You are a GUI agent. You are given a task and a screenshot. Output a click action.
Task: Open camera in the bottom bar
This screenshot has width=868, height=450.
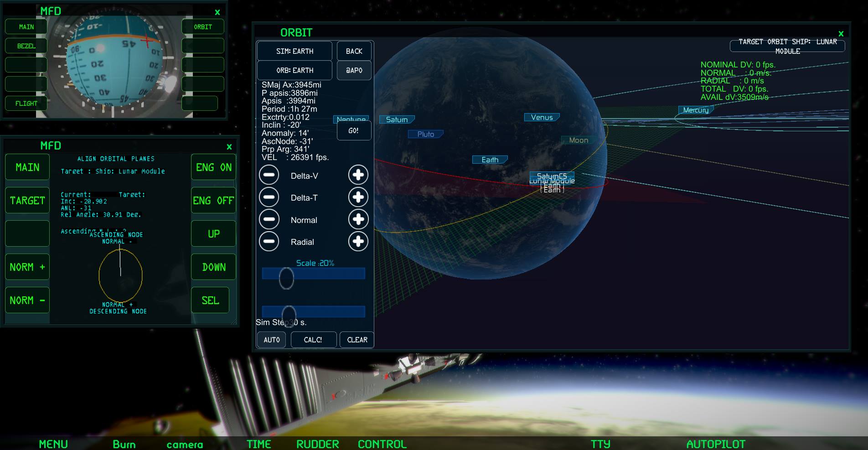(185, 445)
